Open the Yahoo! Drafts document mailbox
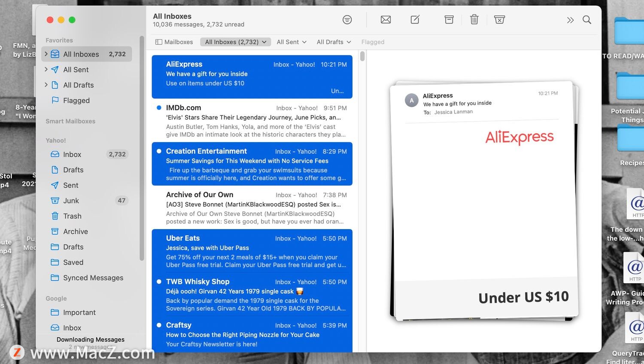 coord(87,170)
